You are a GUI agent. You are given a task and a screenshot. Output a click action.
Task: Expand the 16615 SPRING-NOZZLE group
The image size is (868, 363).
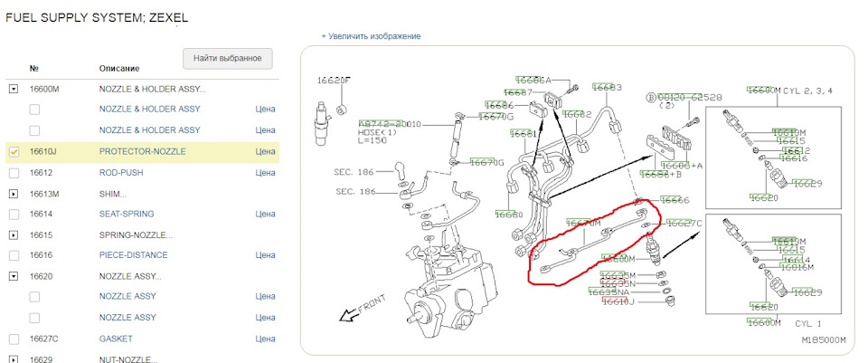coord(14,235)
